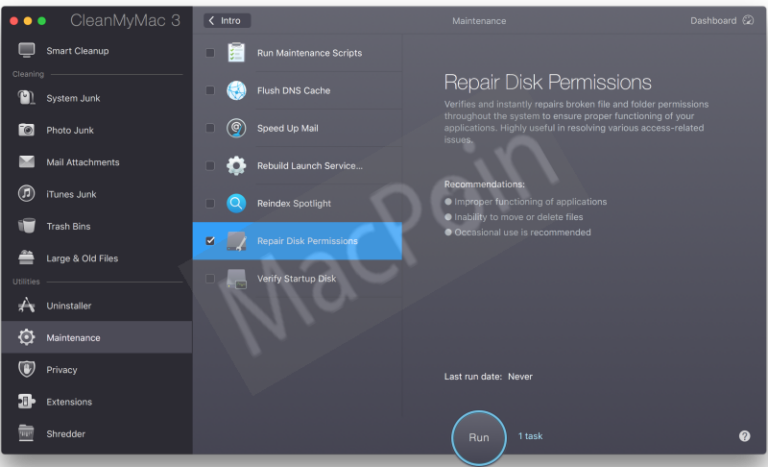Click the Dashboard gauge icon
The image size is (768, 467).
coord(747,20)
